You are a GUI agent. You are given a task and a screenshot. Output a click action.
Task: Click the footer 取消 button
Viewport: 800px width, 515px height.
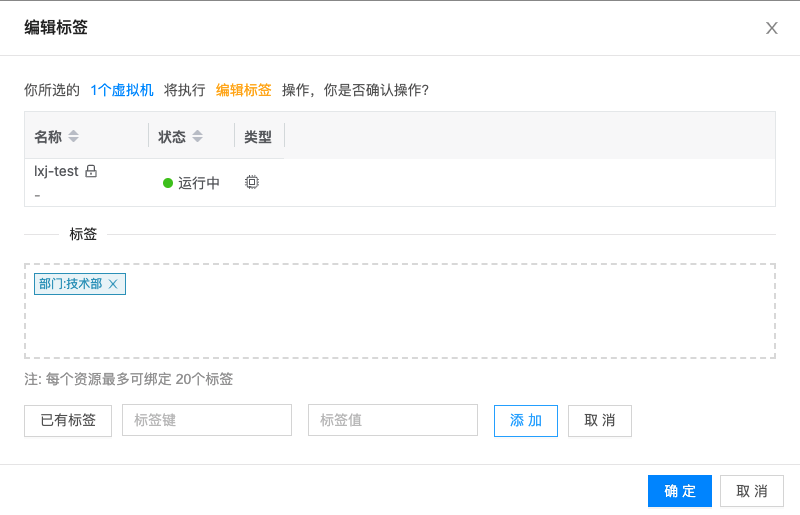[x=752, y=491]
